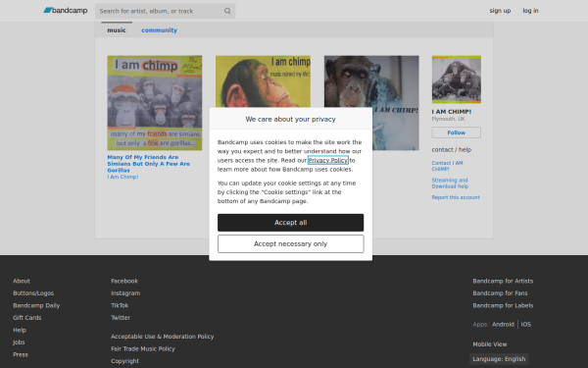Open the Twitter footer link
The width and height of the screenshot is (588, 368).
121,318
